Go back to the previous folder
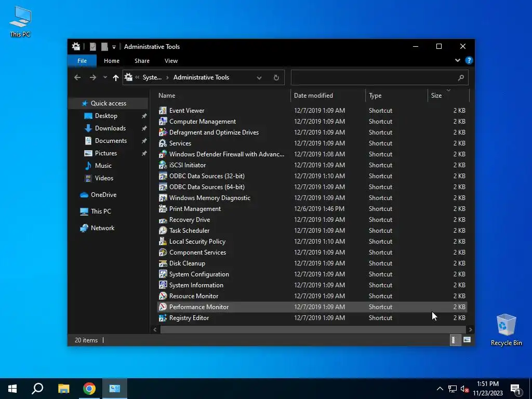Viewport: 532px width, 399px height. (77, 77)
